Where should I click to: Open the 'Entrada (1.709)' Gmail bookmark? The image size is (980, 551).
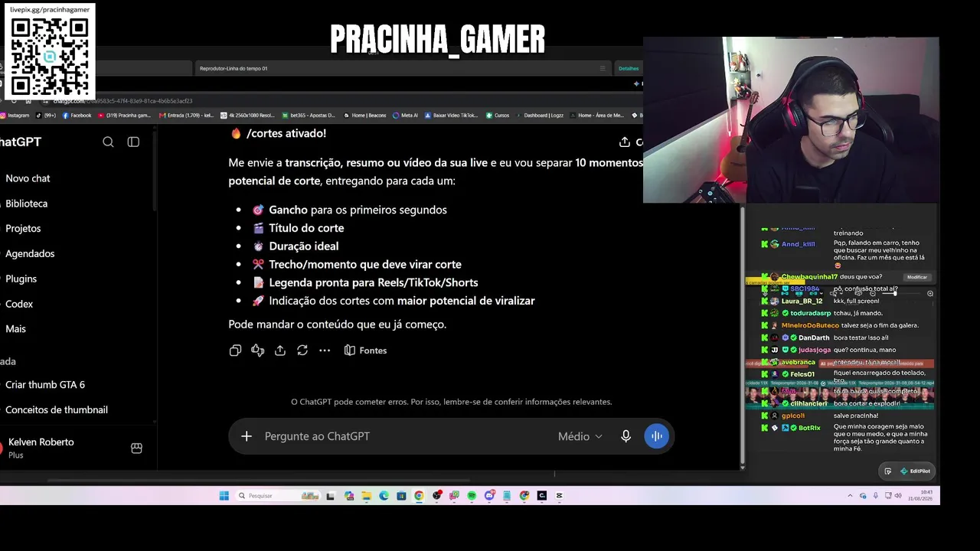point(186,116)
